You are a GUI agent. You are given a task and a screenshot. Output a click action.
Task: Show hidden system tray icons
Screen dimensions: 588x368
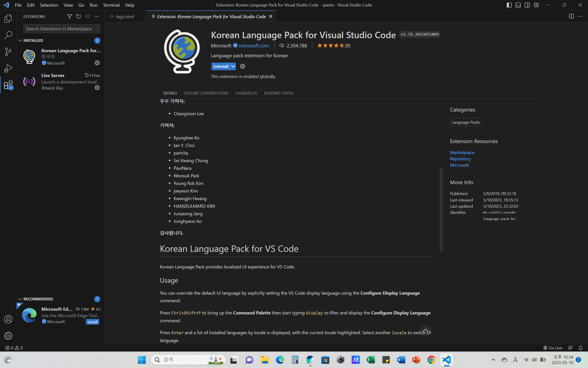(493, 360)
